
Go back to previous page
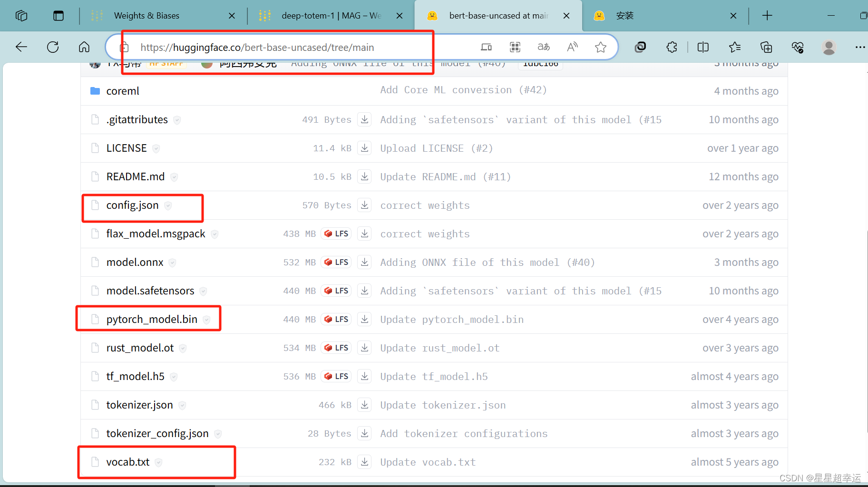tap(21, 47)
